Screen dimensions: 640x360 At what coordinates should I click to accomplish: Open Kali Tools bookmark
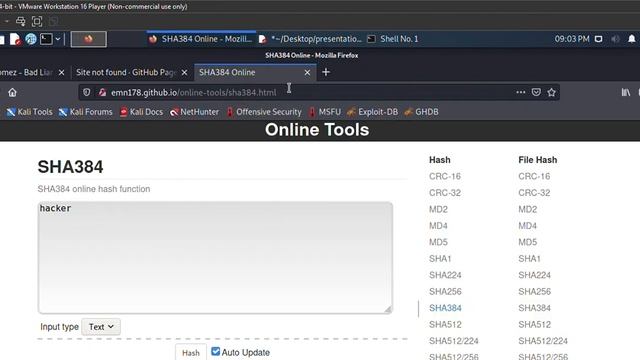tap(29, 112)
